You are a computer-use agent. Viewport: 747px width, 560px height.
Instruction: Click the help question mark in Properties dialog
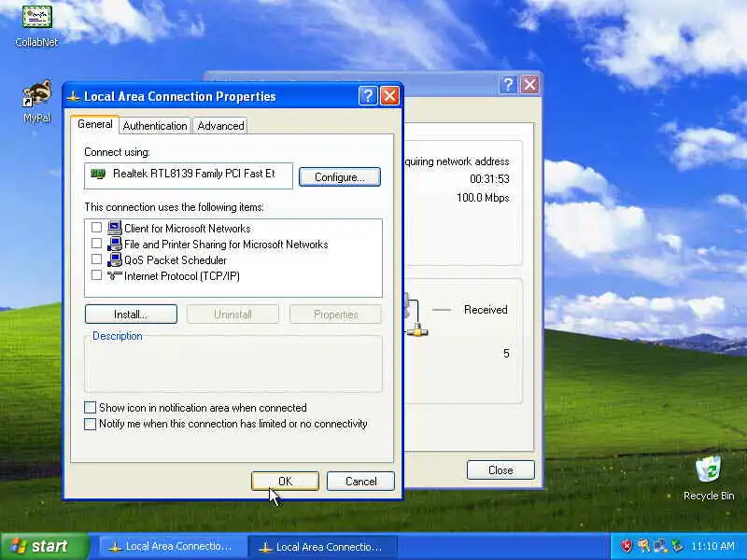pyautogui.click(x=368, y=96)
